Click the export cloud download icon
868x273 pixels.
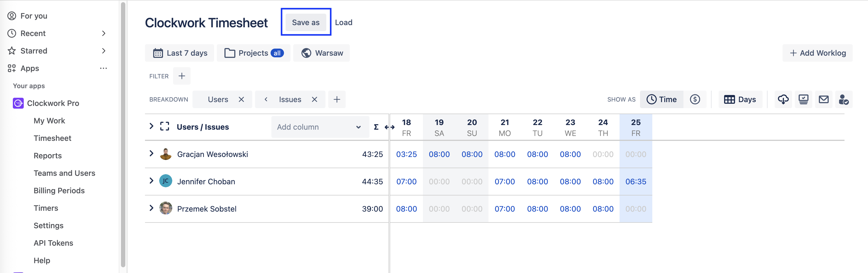(x=783, y=99)
